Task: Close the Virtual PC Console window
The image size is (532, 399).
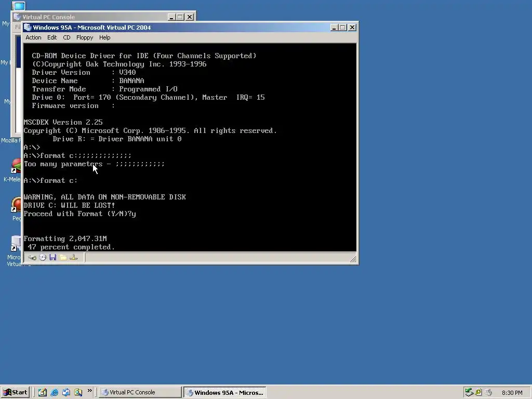Action: [x=190, y=17]
